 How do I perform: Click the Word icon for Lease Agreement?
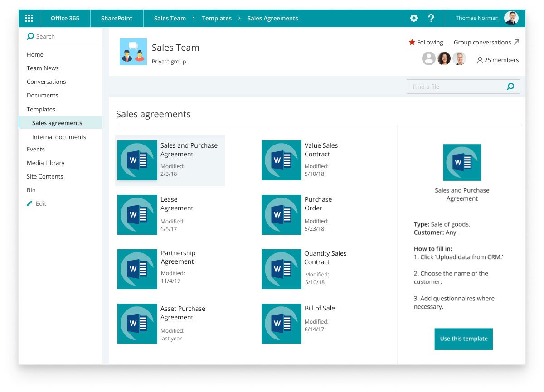point(137,215)
